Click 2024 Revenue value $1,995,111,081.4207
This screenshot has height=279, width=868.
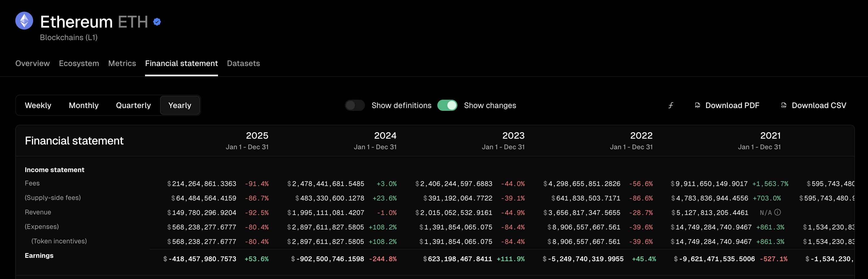pos(325,213)
